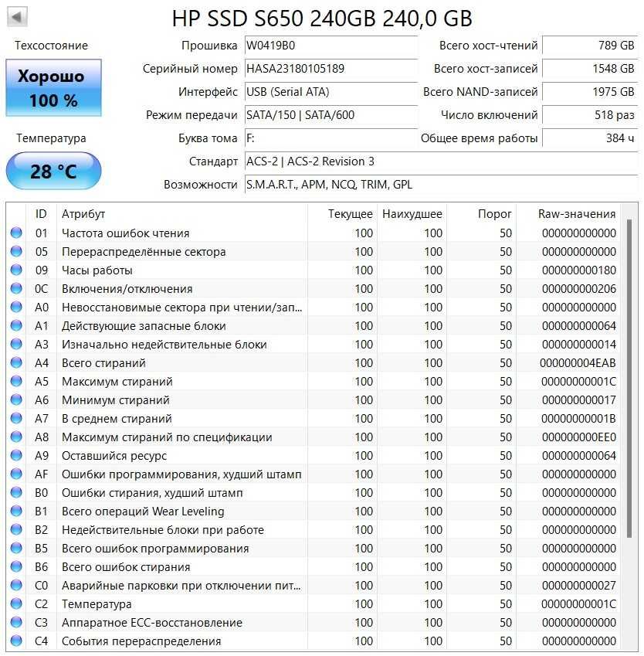Click the serial number field HASA23180105189
The height and width of the screenshot is (656, 644).
pyautogui.click(x=330, y=69)
